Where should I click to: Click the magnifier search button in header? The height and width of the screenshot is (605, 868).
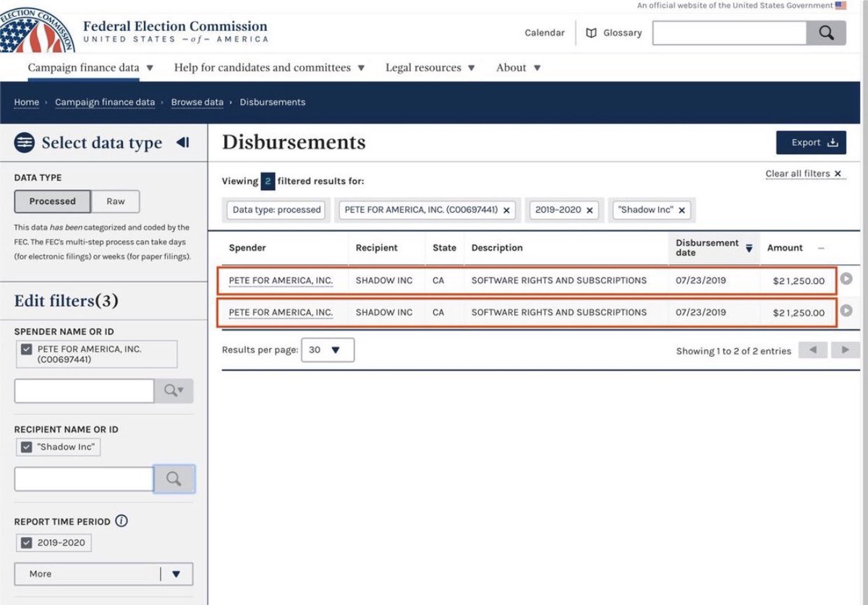pos(826,33)
